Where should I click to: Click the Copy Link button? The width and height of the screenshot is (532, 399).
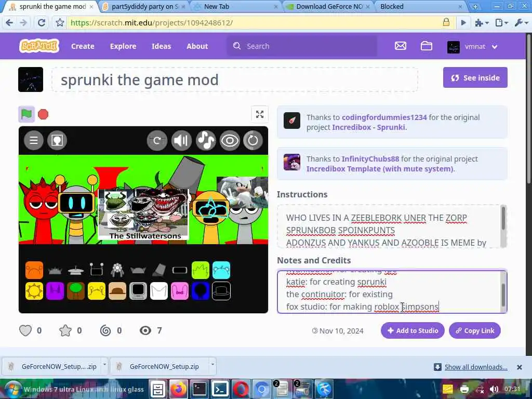[475, 330]
